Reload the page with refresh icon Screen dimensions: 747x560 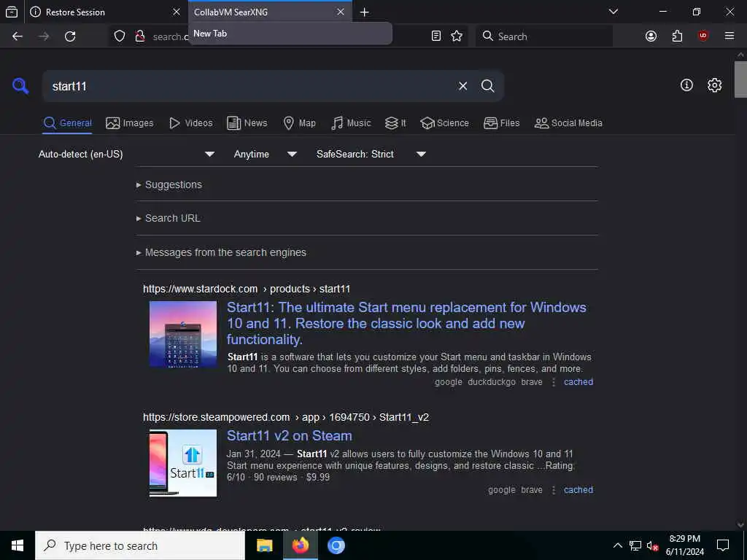(x=70, y=36)
